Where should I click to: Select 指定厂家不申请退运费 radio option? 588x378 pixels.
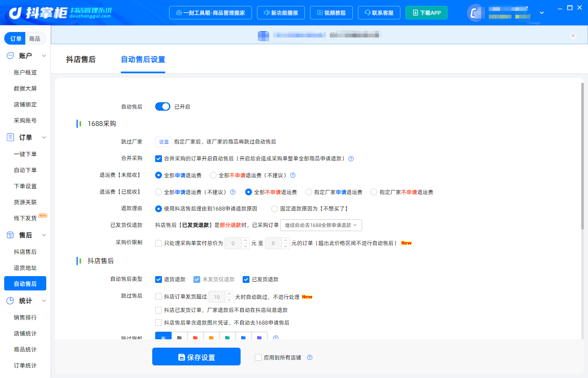click(x=374, y=192)
